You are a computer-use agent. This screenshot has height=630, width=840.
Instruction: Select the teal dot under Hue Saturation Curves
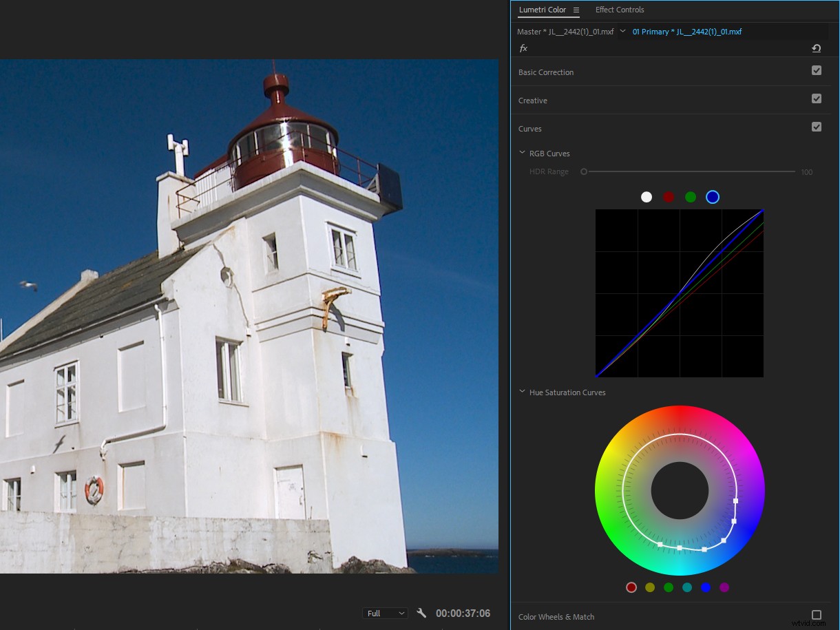tap(686, 587)
